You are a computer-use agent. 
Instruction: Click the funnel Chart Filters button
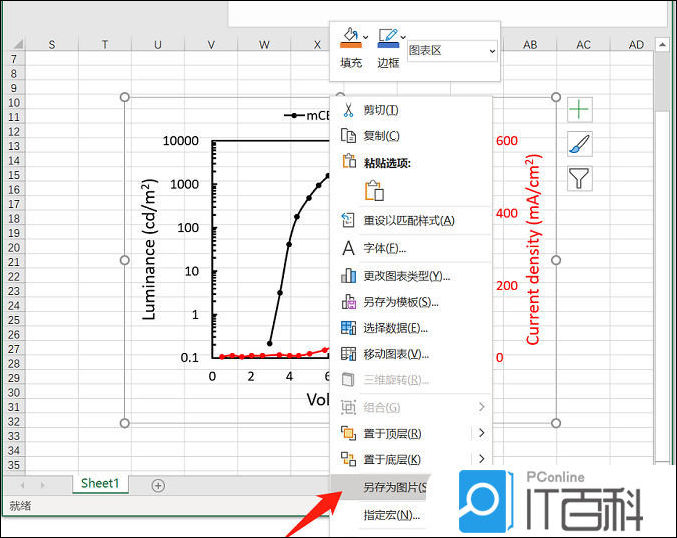[579, 179]
